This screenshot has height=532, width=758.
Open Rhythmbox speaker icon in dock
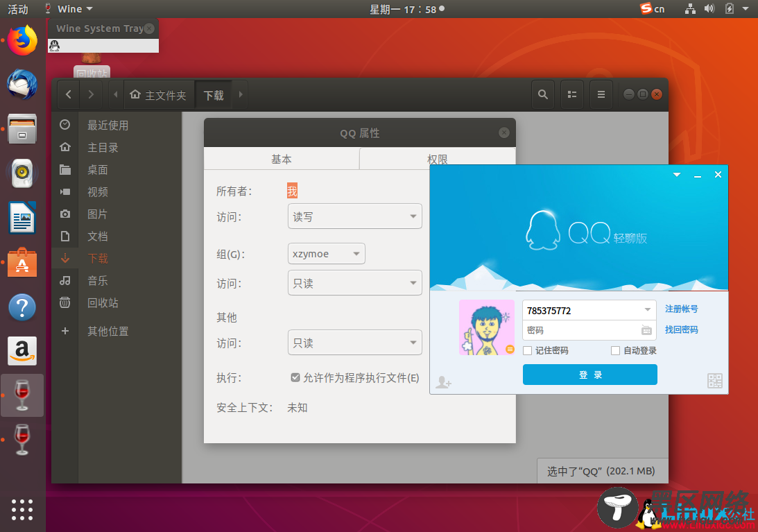coord(22,173)
